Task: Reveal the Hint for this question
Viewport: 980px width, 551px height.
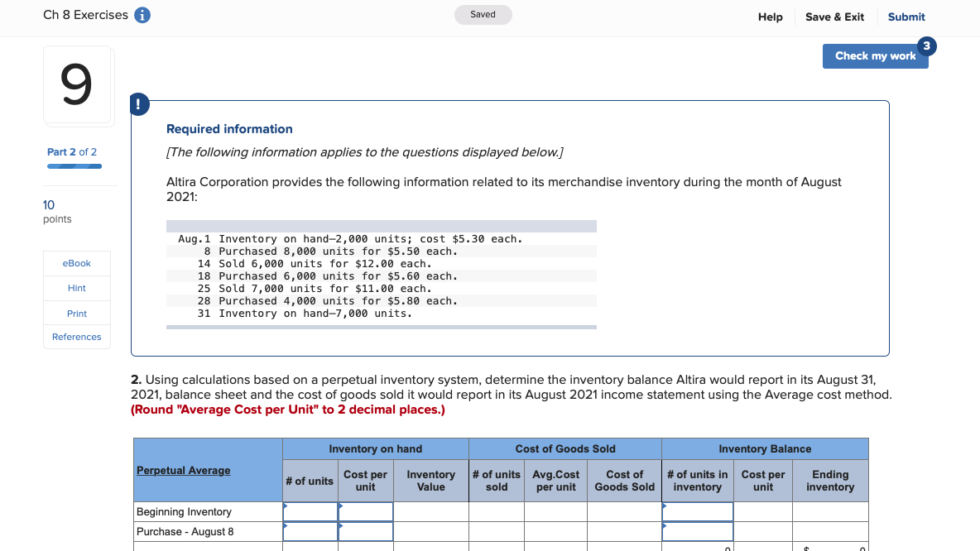Action: 76,288
